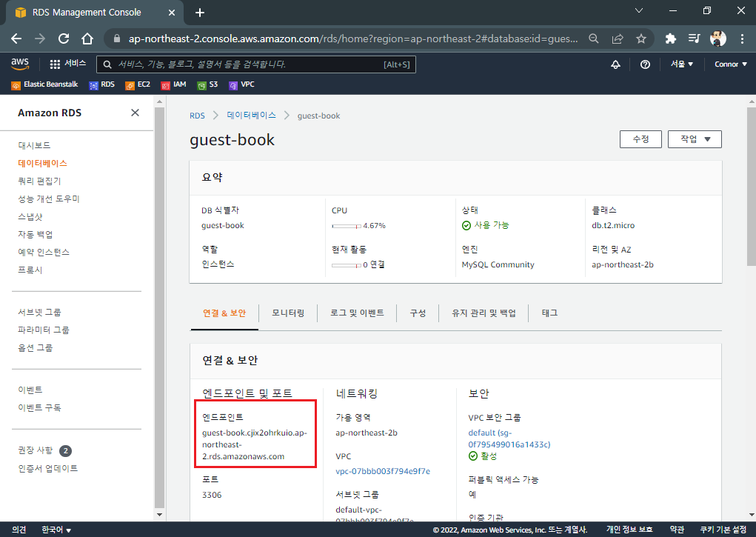Viewport: 756px width, 537px height.
Task: Open EC2 shortcut in favorites bar
Action: (x=138, y=84)
